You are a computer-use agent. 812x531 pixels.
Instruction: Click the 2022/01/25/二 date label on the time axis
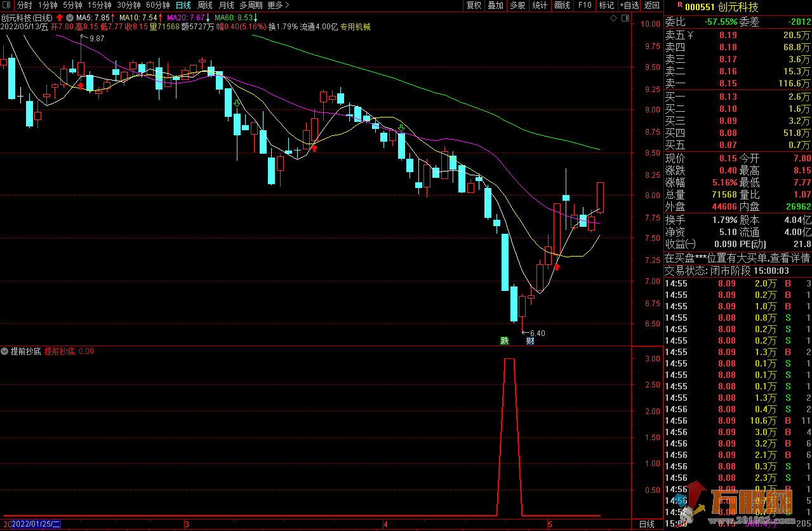pyautogui.click(x=36, y=524)
